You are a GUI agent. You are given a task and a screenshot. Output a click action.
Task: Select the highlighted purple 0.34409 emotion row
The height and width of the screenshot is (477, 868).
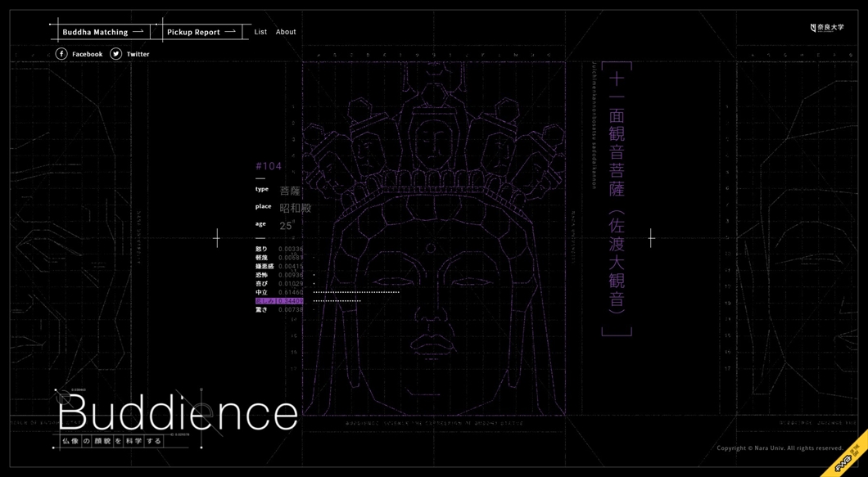pyautogui.click(x=279, y=301)
